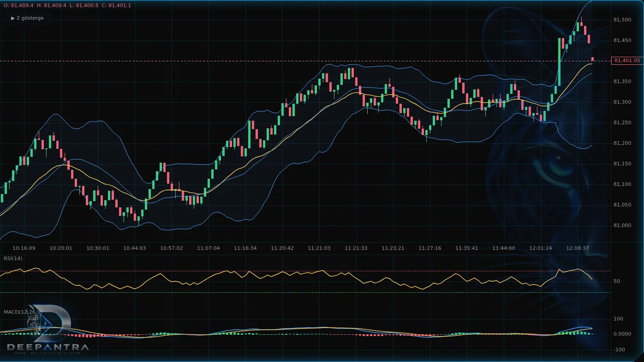Click the 11:35:41 time axis label
The width and height of the screenshot is (644, 362).
[x=467, y=248]
